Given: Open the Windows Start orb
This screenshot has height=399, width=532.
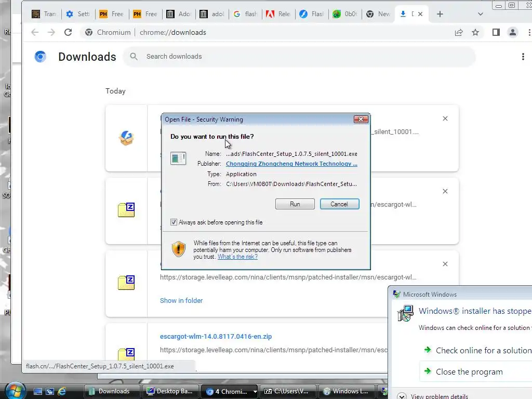Looking at the screenshot, I should (15, 391).
